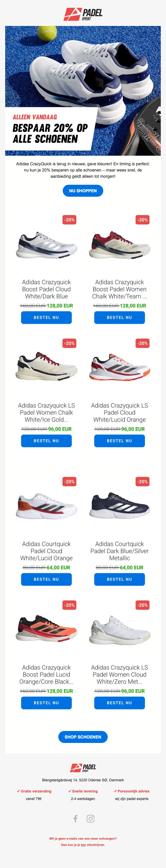Order the Crazyquick Boost Cloud White/Dark Blue via BESTEL NU
166x868 pixels.
coord(46,317)
